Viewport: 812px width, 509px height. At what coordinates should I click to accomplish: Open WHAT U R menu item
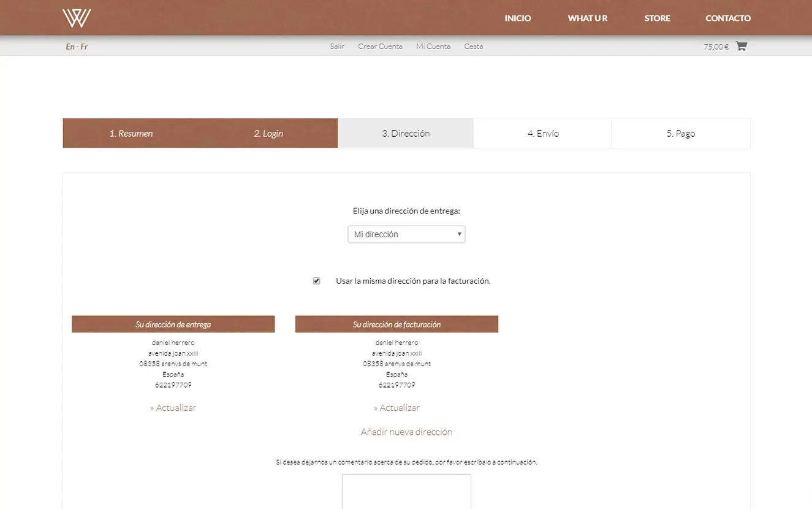click(x=587, y=18)
